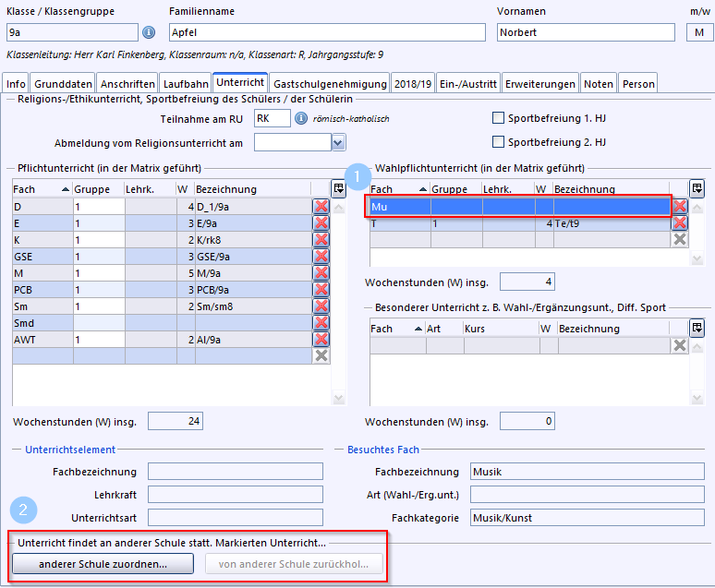Screen dimensions: 715x588
Task: Remove the Sm/sm8 row
Action: [x=321, y=306]
